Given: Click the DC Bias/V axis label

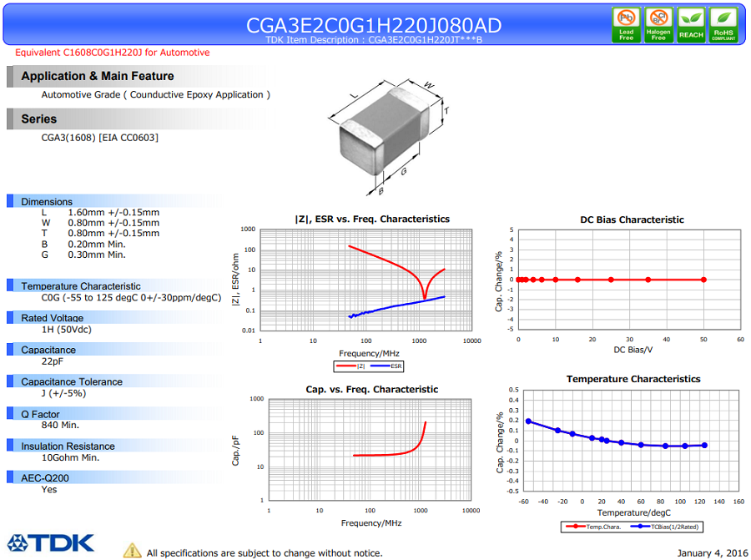Looking at the screenshot, I should tap(633, 350).
